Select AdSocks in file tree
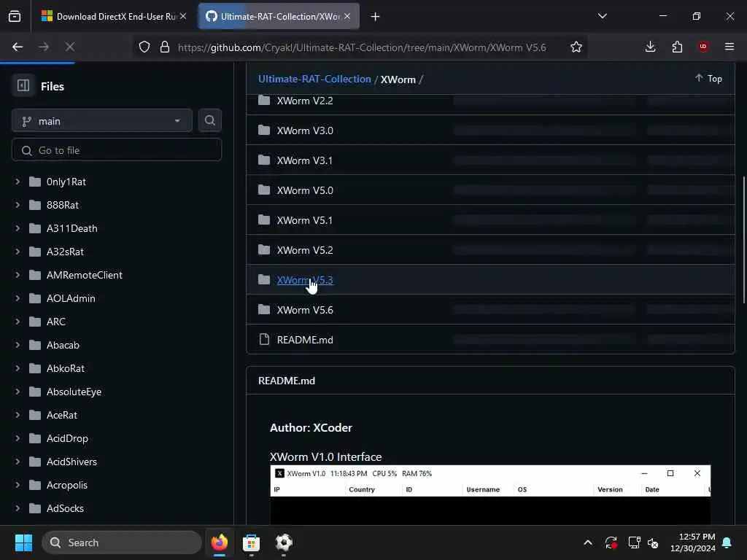Screen dimensions: 747x560 coord(65,508)
